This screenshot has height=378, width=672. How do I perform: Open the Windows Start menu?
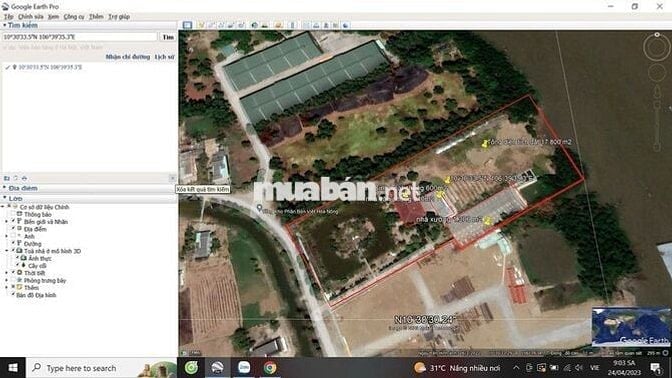click(13, 367)
